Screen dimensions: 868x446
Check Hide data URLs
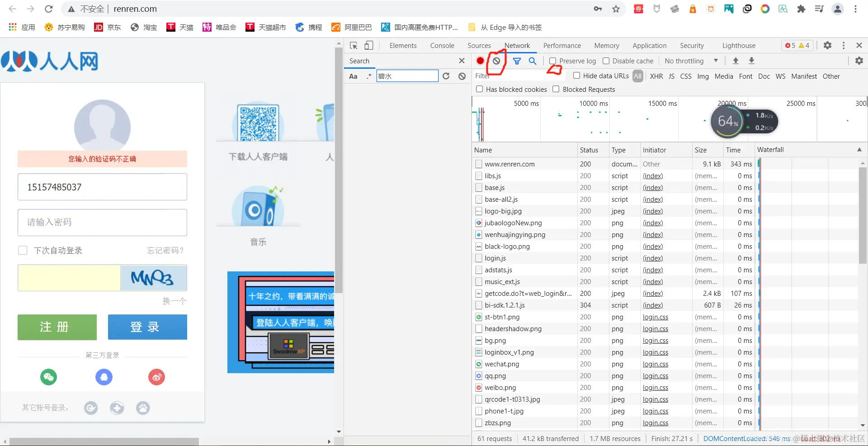point(576,76)
